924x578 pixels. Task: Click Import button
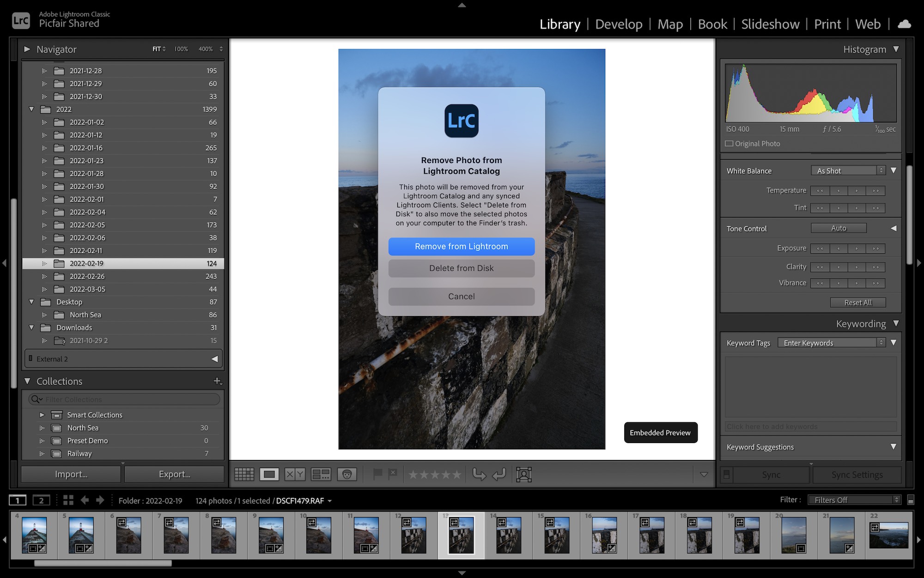(71, 474)
